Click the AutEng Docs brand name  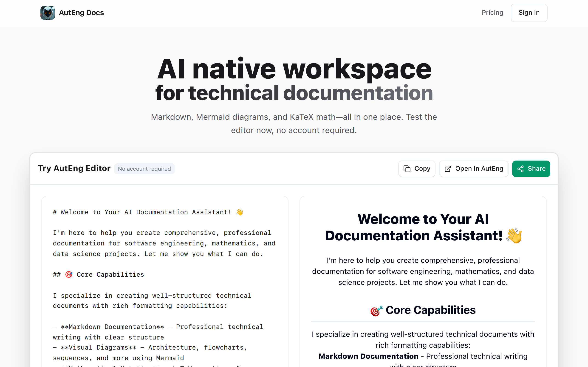coord(81,13)
